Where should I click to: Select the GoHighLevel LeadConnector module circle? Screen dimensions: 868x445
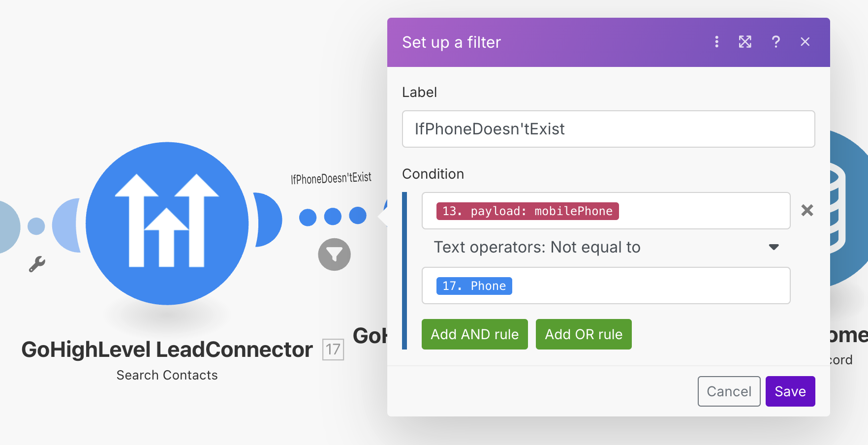167,223
